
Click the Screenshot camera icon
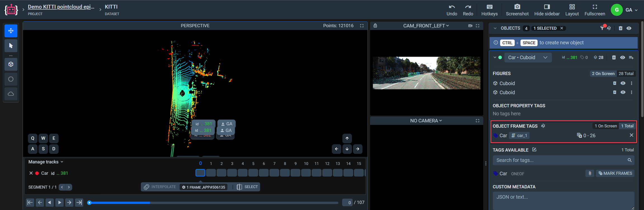[517, 7]
